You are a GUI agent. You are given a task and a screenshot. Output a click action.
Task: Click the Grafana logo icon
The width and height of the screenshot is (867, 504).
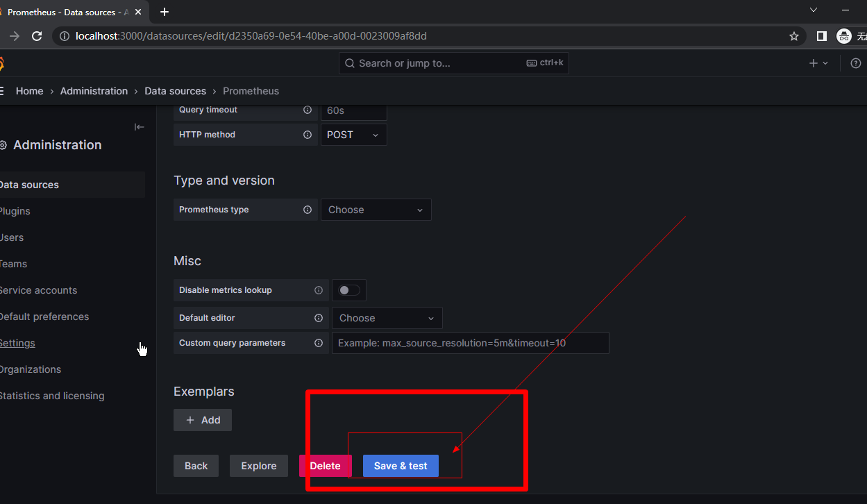[x=1, y=63]
